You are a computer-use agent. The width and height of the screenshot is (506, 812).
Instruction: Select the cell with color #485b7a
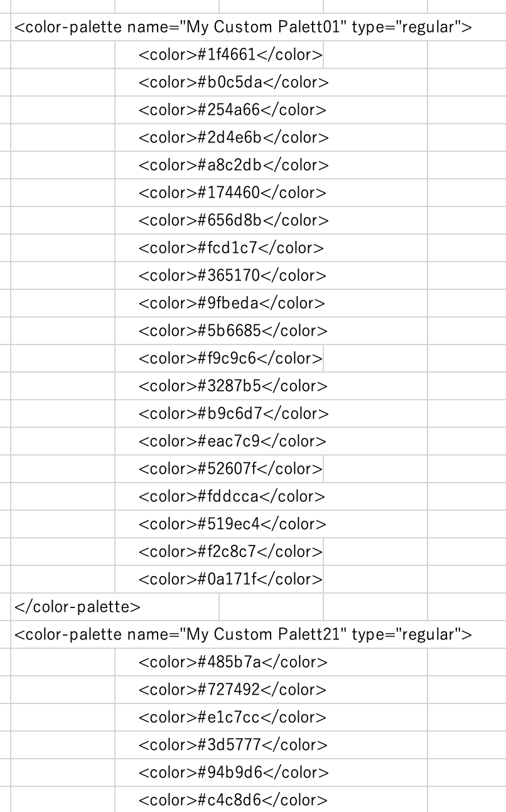coord(219,662)
